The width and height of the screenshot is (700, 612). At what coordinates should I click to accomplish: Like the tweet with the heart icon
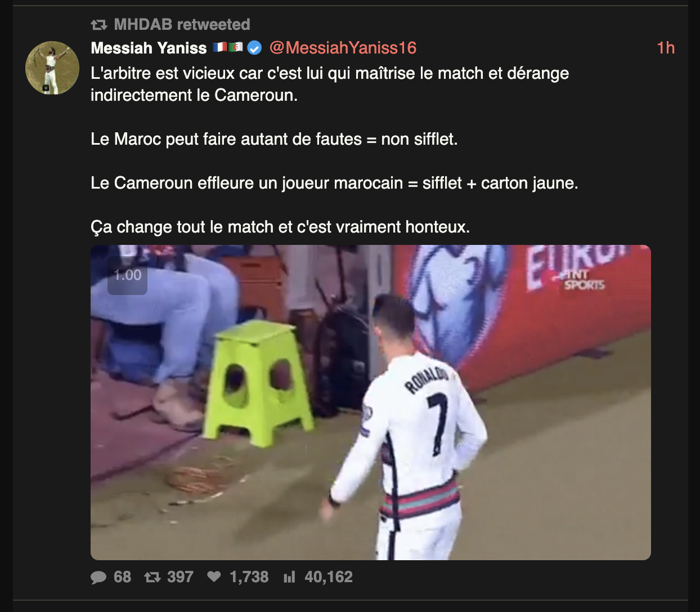click(214, 577)
